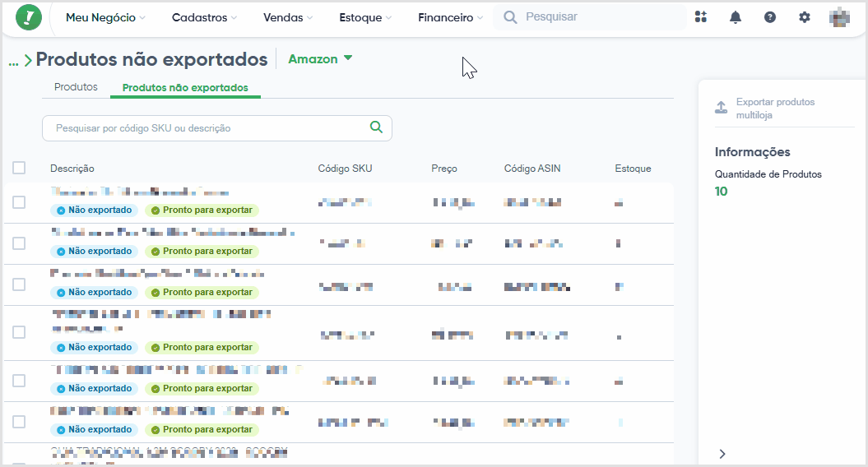Expand the Financeiro menu
Image resolution: width=868 pixels, height=467 pixels.
[450, 17]
